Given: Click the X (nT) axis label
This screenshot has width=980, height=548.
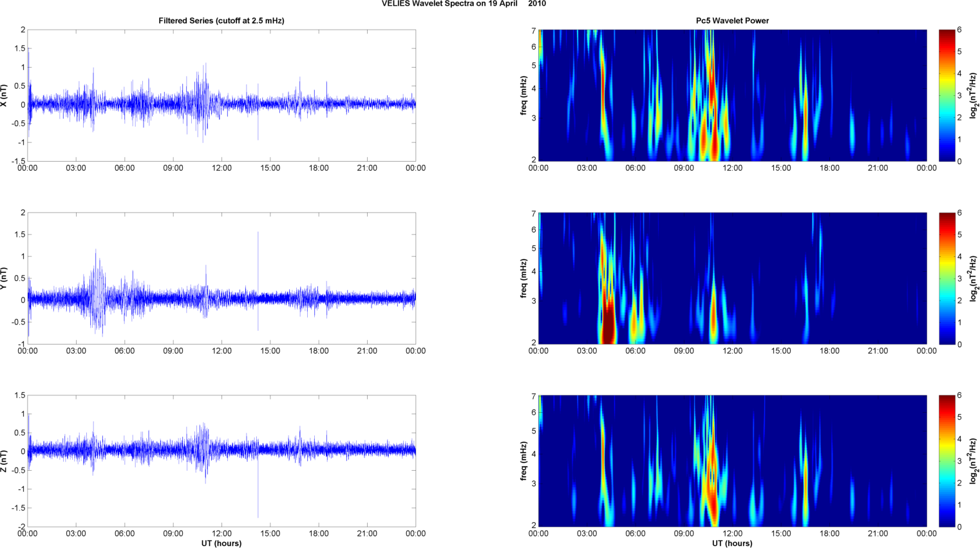Looking at the screenshot, I should pyautogui.click(x=4, y=95).
